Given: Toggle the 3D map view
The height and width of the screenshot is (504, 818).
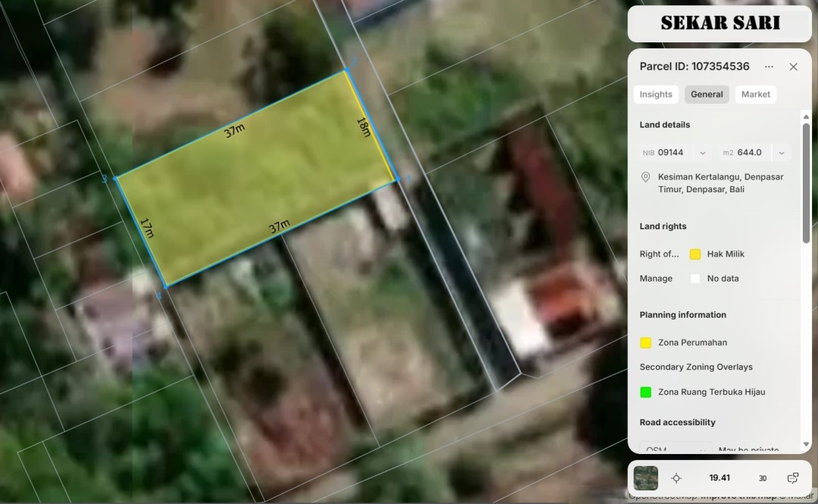Looking at the screenshot, I should (763, 478).
